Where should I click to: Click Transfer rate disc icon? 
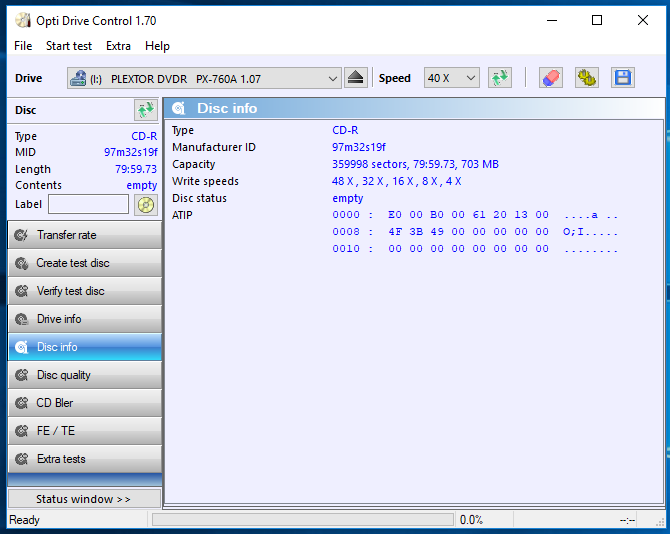pyautogui.click(x=21, y=235)
